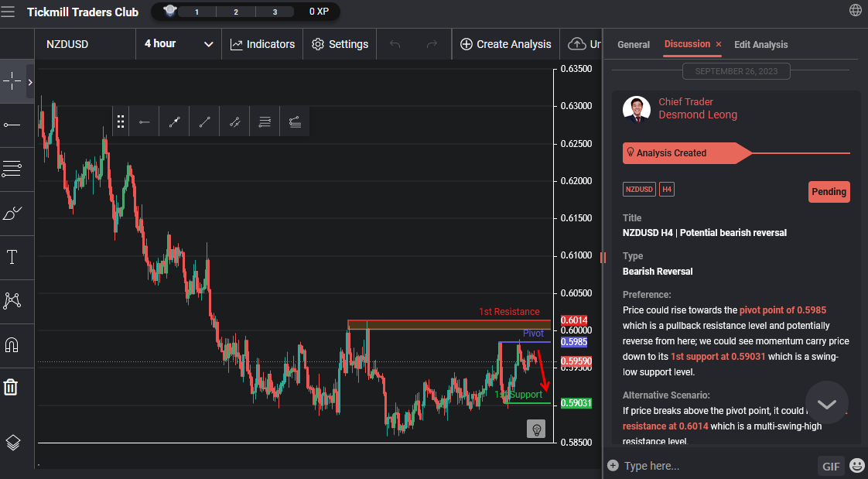Click the NZDUSD tag in analysis

639,190
